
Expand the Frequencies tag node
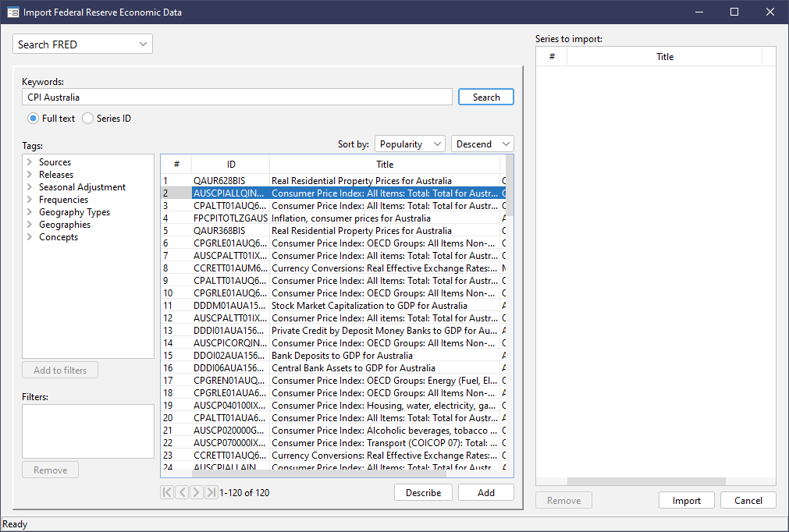[x=29, y=200]
